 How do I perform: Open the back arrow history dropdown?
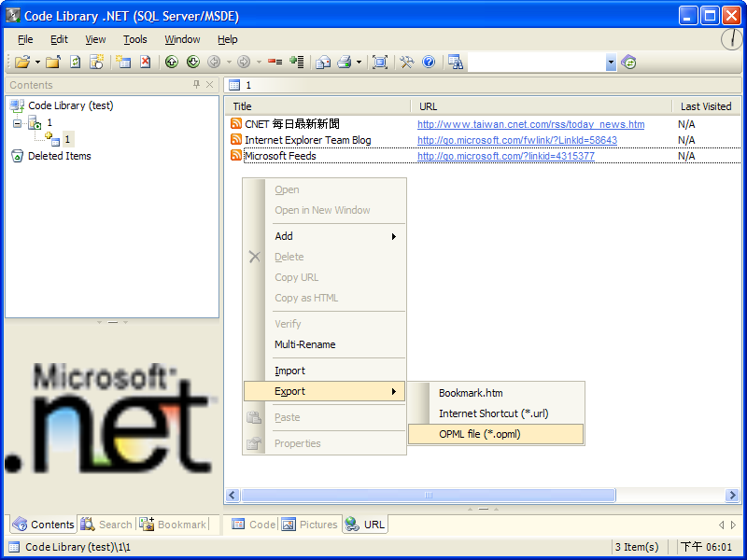click(229, 62)
